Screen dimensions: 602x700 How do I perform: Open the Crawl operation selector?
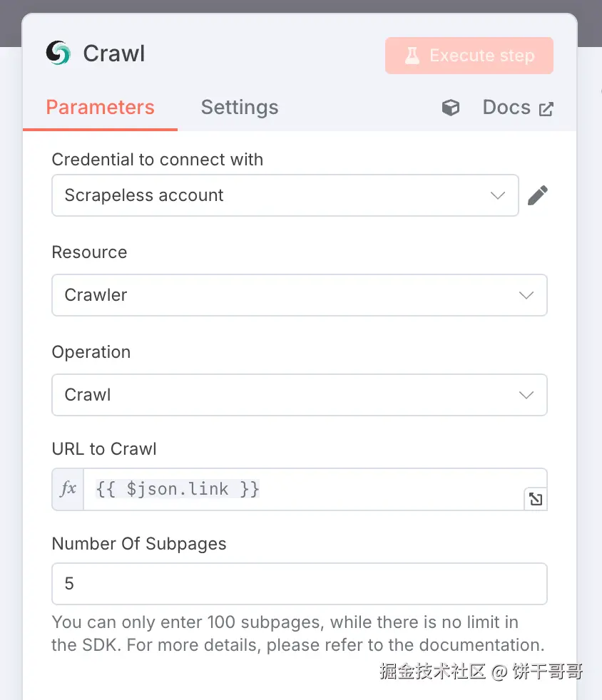click(285, 395)
